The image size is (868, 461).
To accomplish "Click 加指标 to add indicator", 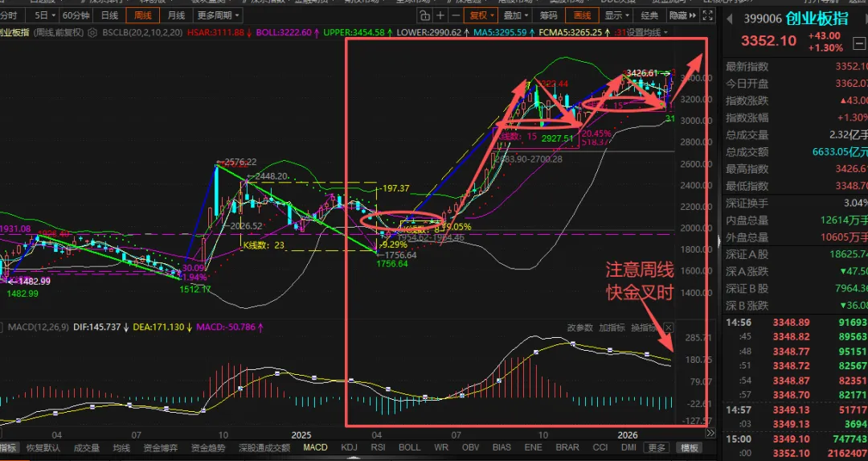I will [611, 327].
